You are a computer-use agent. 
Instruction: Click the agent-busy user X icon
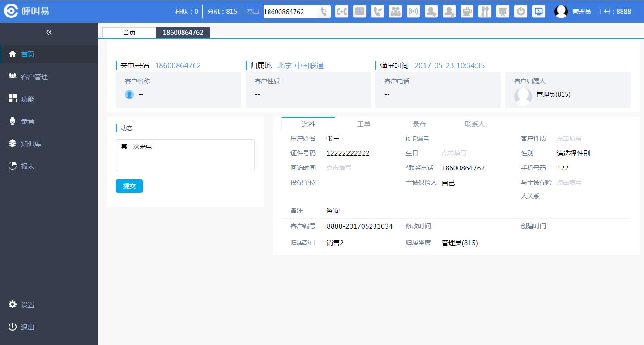click(449, 12)
